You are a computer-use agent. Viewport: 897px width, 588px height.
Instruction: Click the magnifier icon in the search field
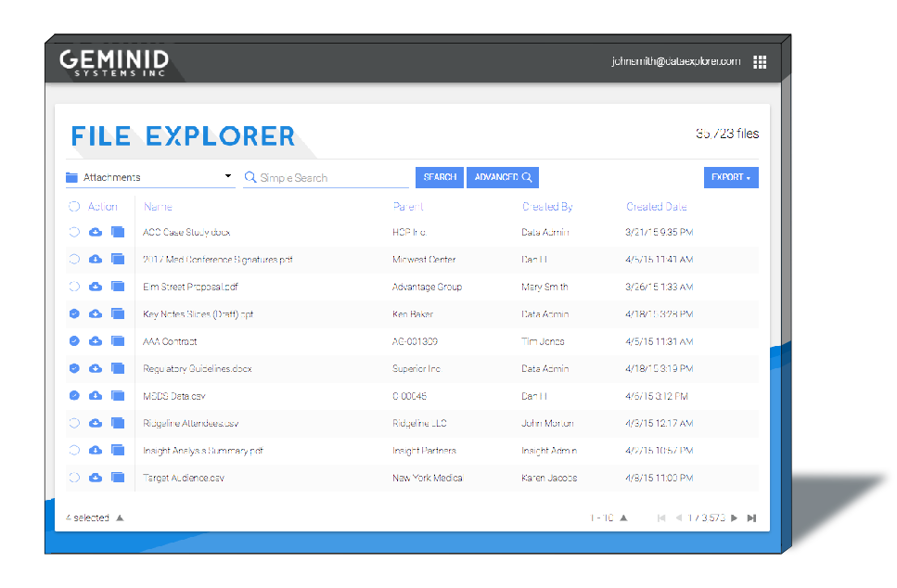(x=249, y=177)
